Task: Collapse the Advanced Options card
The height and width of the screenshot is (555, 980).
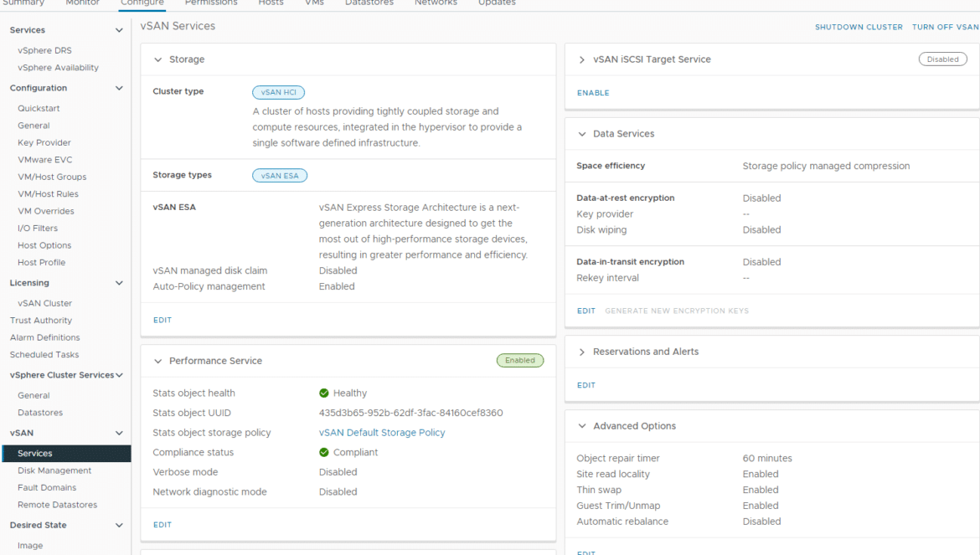Action: 582,426
